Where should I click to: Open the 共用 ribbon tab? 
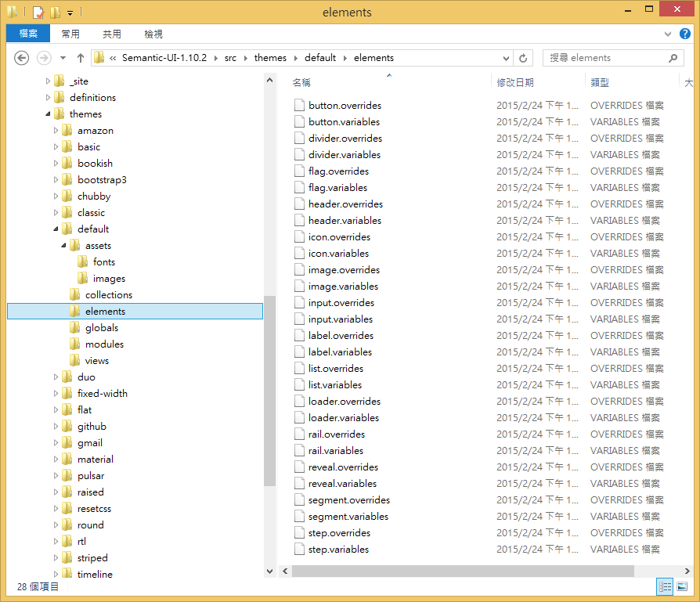pos(112,34)
